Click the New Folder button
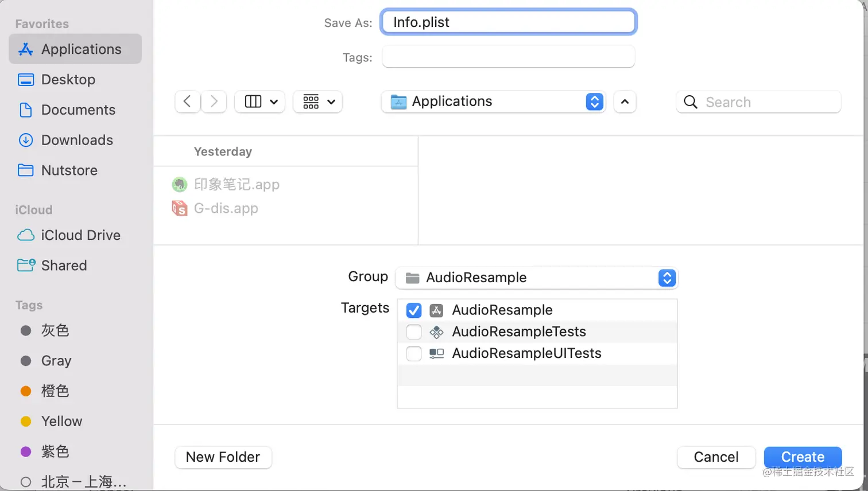868x491 pixels. click(223, 457)
